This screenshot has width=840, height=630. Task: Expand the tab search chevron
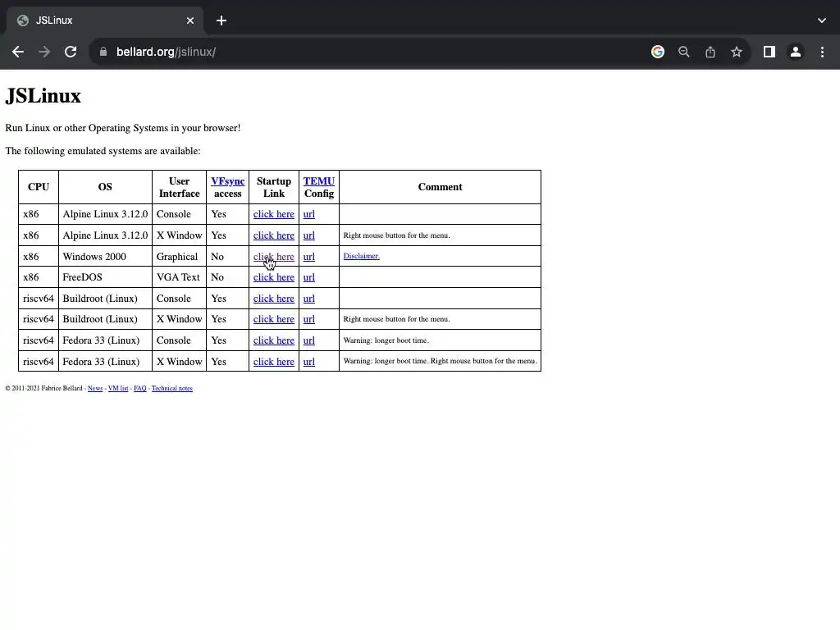click(822, 21)
